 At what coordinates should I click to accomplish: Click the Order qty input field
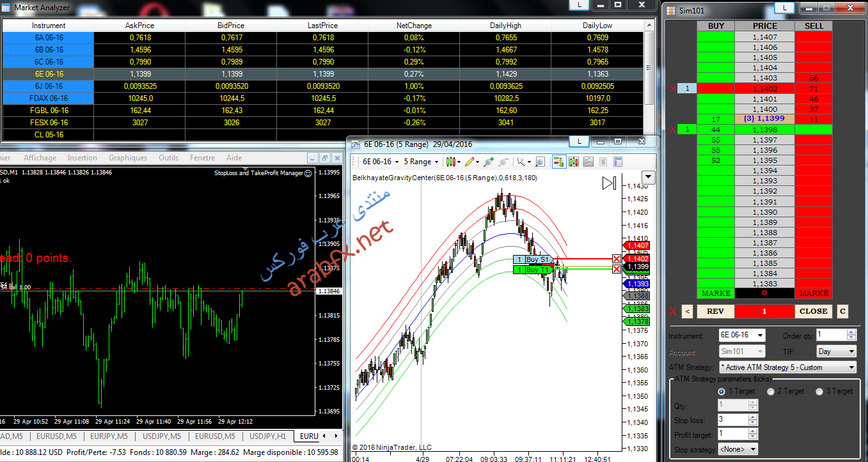tap(831, 335)
